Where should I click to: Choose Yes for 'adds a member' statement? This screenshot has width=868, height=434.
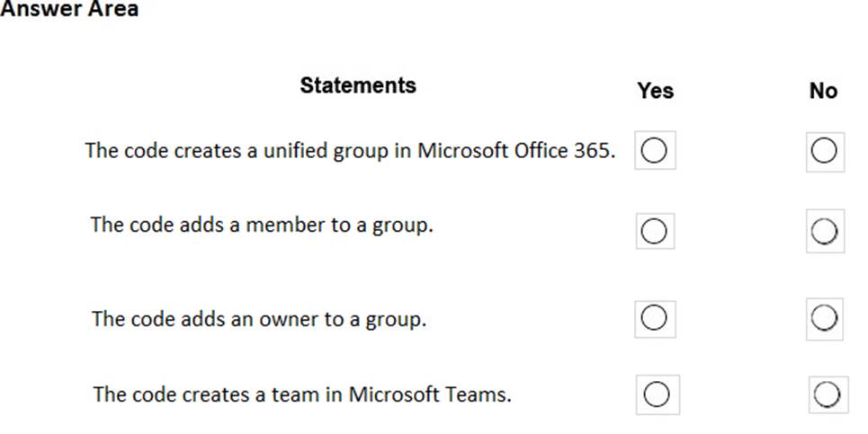coord(654,231)
